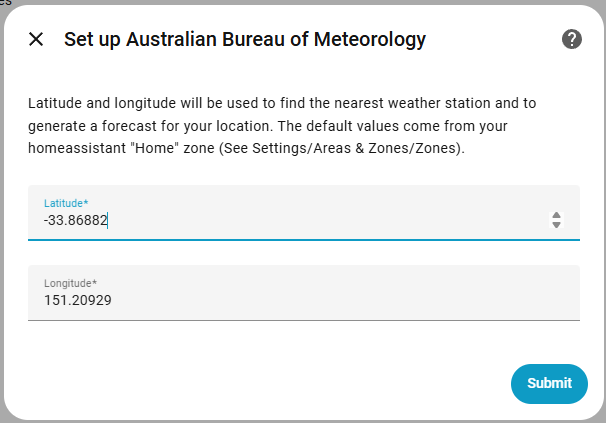The height and width of the screenshot is (423, 606).
Task: Click the "Set up Australian Bureau of Meteorology" title
Action: point(245,40)
